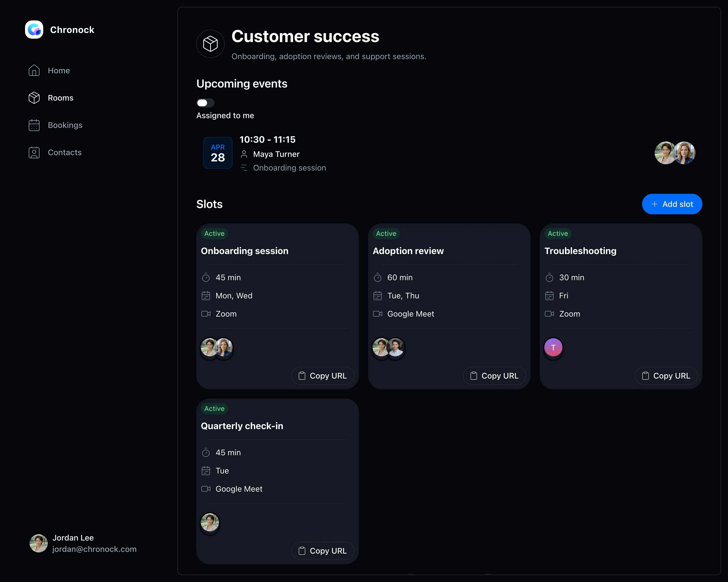Copy URL for Troubleshooting slot
Viewport: 728px width, 582px height.
pyautogui.click(x=666, y=376)
